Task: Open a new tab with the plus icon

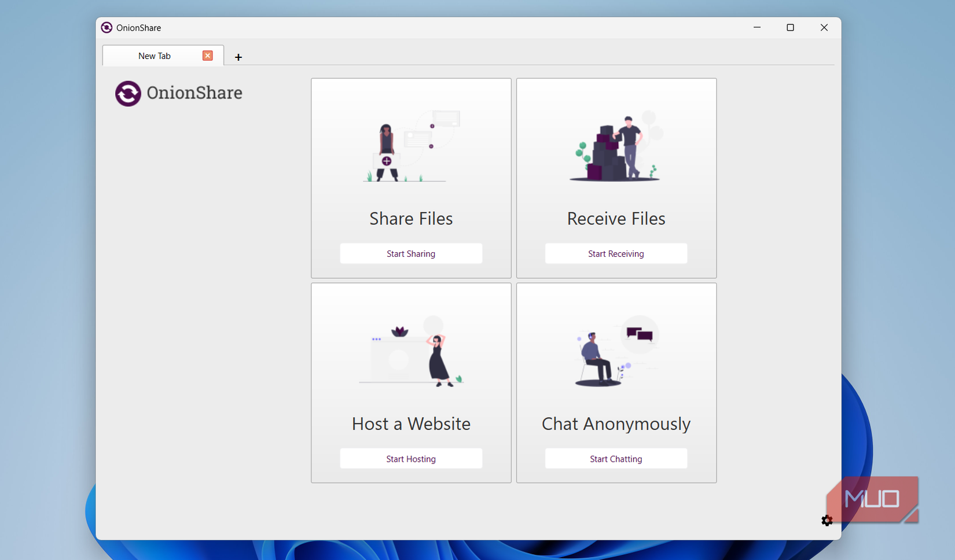Action: tap(238, 57)
